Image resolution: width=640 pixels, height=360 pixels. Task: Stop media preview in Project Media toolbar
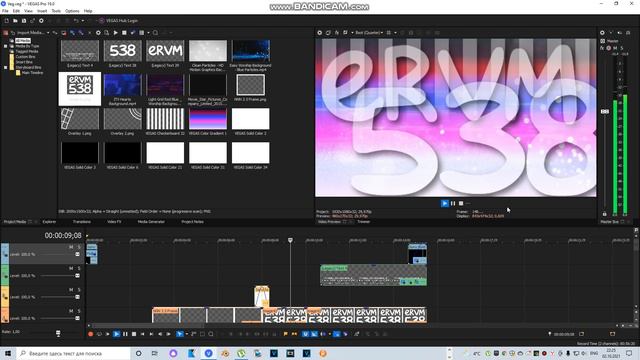[124, 32]
